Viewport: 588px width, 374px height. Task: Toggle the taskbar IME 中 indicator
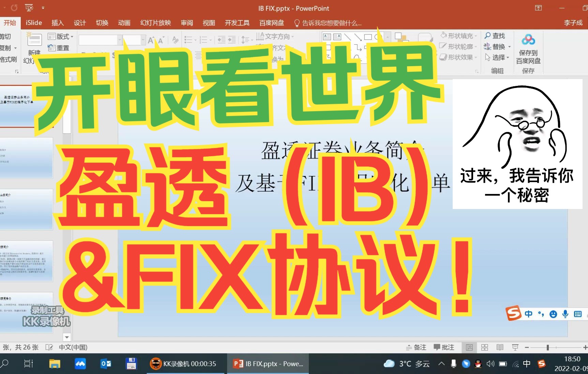click(x=527, y=364)
